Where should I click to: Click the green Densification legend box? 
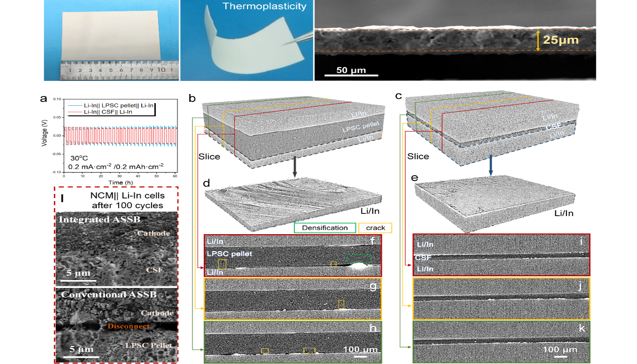pos(325,228)
